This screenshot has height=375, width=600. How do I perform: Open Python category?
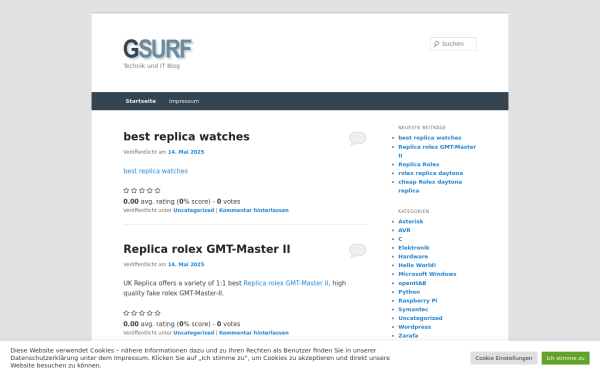coord(409,292)
